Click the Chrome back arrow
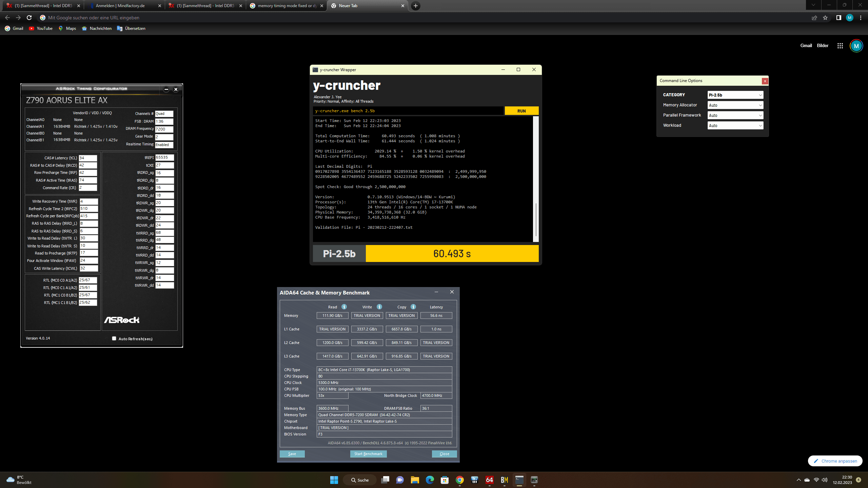Viewport: 868px width, 488px height. point(7,18)
